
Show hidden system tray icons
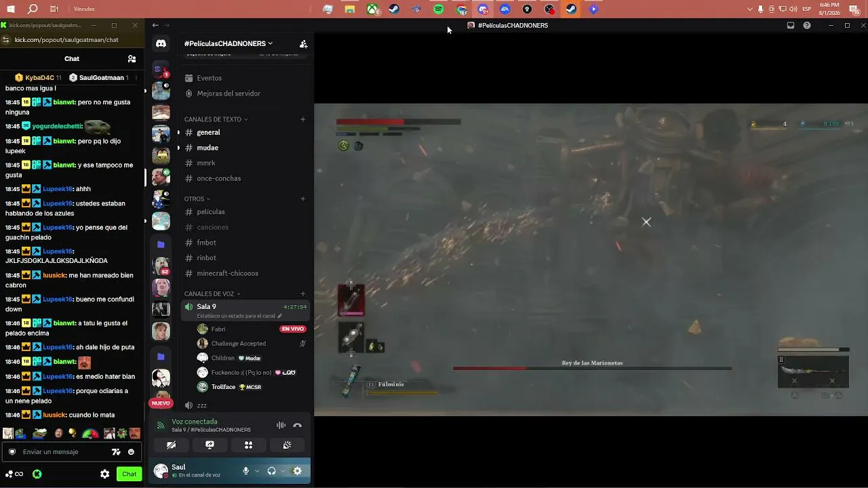[x=749, y=9]
